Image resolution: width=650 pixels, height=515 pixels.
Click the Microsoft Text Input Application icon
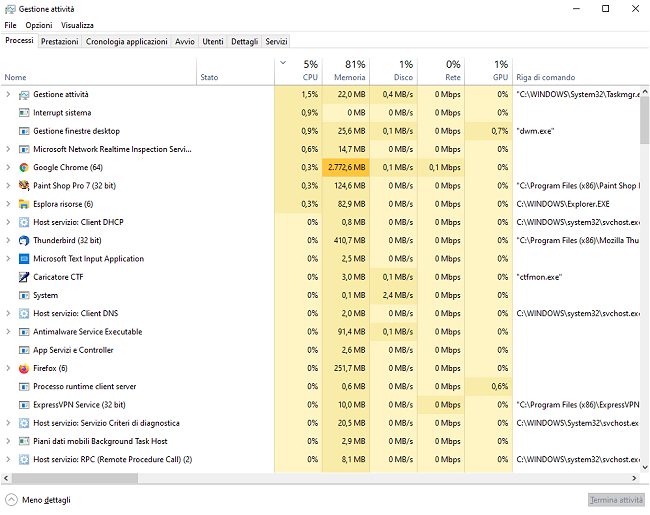click(24, 259)
